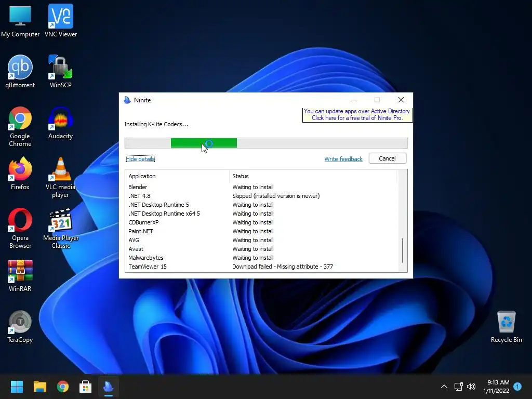
Task: Select the .NET 4.8 row
Action: point(261,196)
